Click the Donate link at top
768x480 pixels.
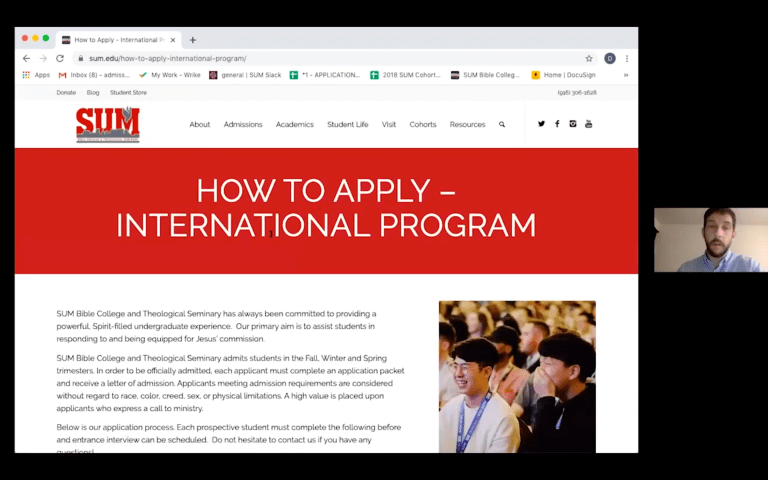coord(66,92)
